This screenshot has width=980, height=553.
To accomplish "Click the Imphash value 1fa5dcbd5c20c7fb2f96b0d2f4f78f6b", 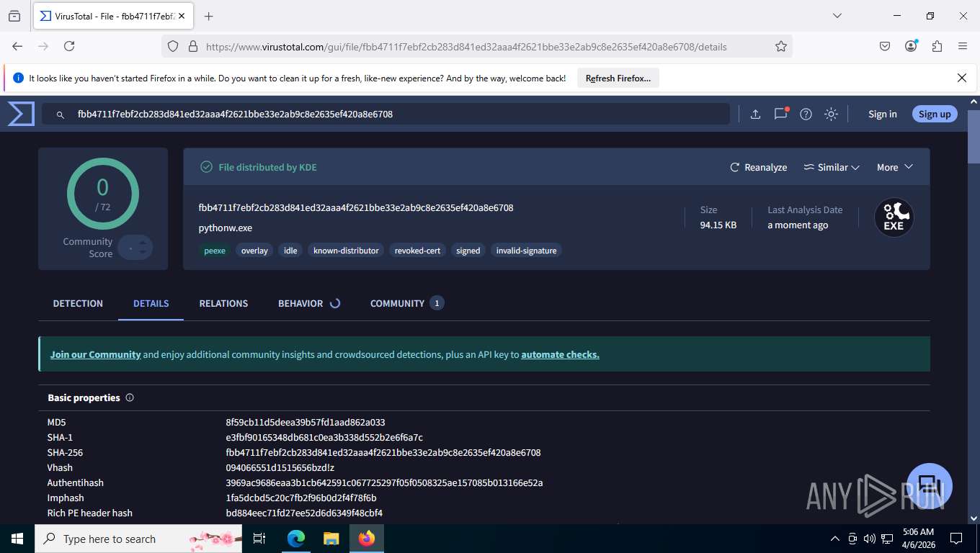I will point(301,498).
